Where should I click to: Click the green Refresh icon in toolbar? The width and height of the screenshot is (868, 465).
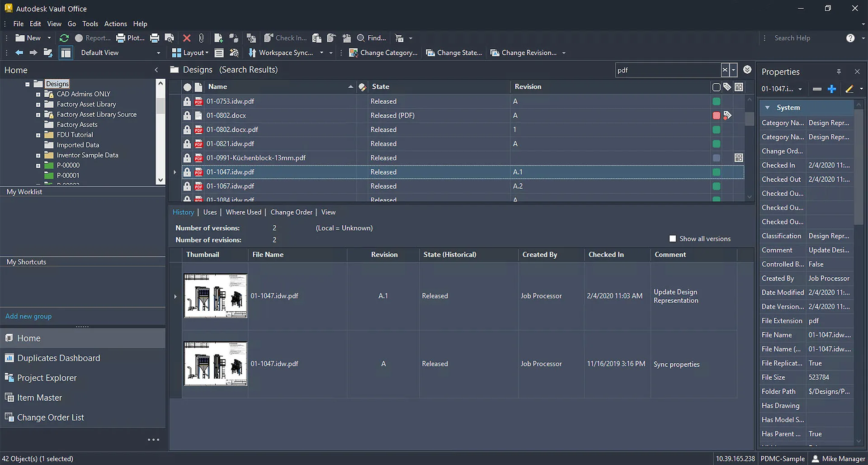point(64,38)
